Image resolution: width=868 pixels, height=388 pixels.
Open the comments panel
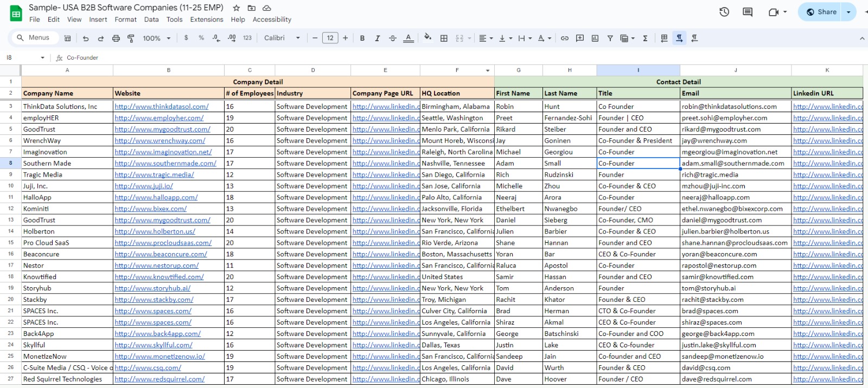(748, 12)
